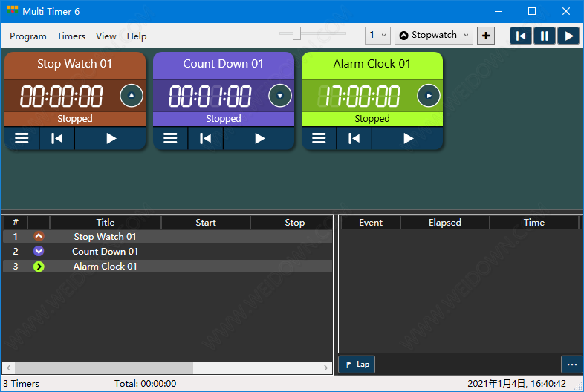This screenshot has width=584, height=392.
Task: Select the Stop Watch 01 row in list
Action: 168,236
